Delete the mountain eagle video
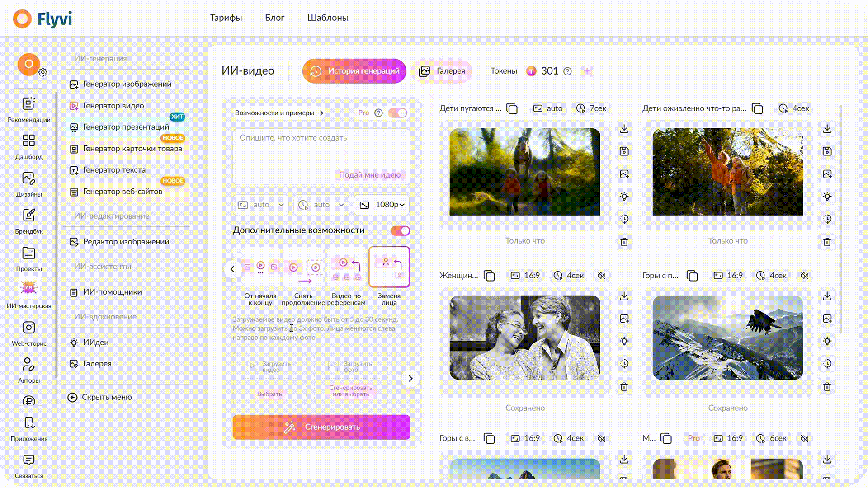Image resolution: width=868 pixels, height=488 pixels. click(x=827, y=387)
